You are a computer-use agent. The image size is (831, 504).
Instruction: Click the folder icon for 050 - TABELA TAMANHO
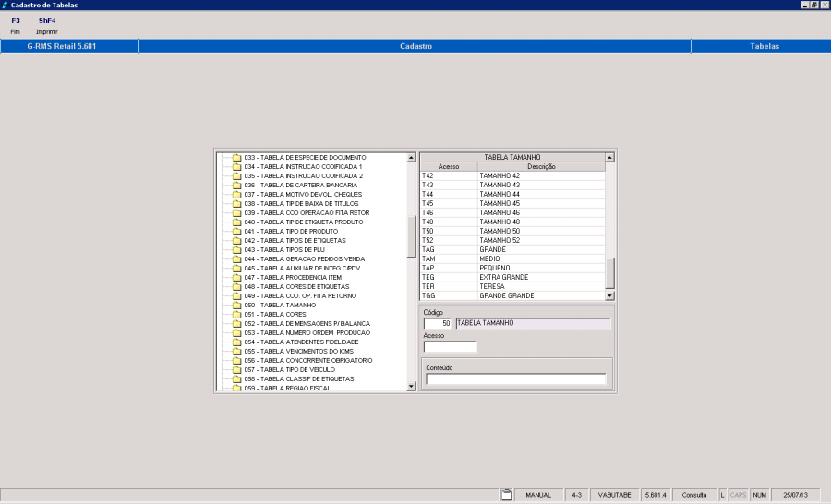coord(236,305)
